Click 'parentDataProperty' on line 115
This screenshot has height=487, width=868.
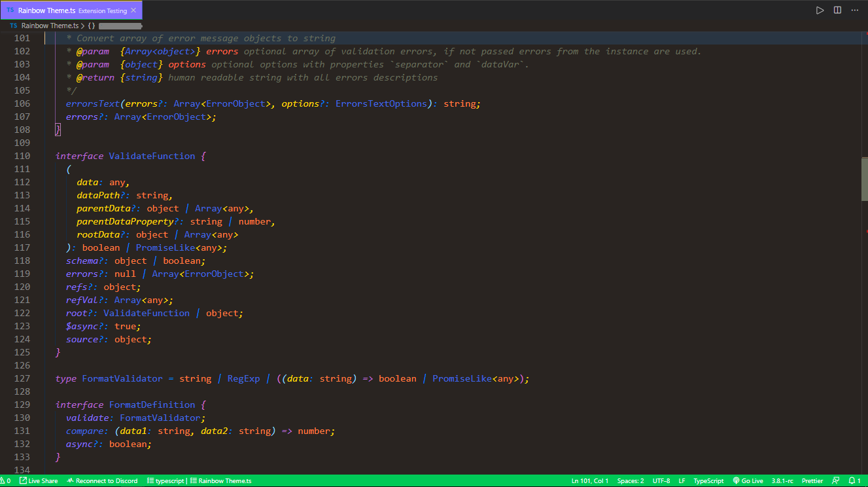tap(125, 221)
